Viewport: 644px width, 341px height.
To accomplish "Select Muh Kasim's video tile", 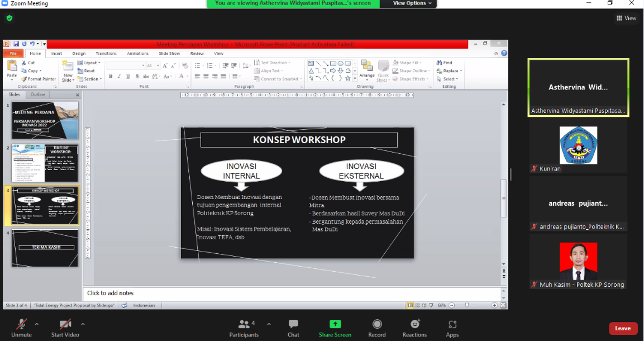I will click(x=578, y=262).
